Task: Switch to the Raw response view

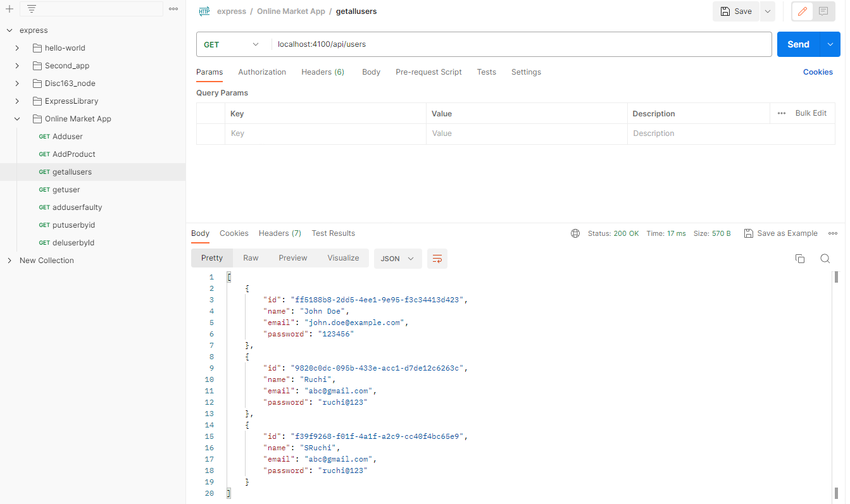Action: [251, 257]
